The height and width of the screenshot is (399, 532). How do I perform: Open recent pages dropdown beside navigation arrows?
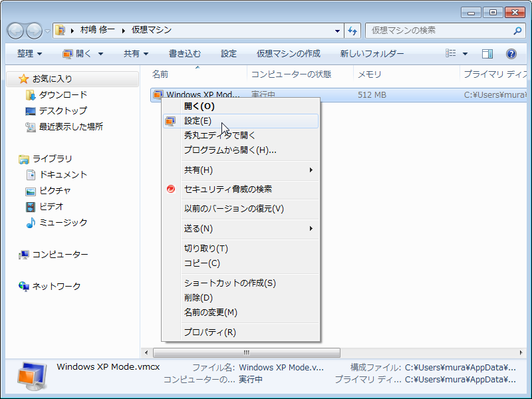47,31
